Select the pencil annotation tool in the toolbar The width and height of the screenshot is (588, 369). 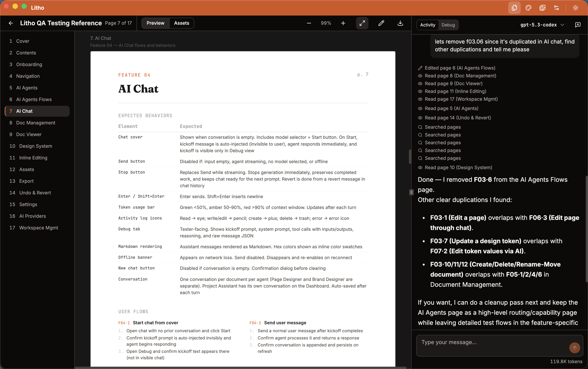click(381, 23)
